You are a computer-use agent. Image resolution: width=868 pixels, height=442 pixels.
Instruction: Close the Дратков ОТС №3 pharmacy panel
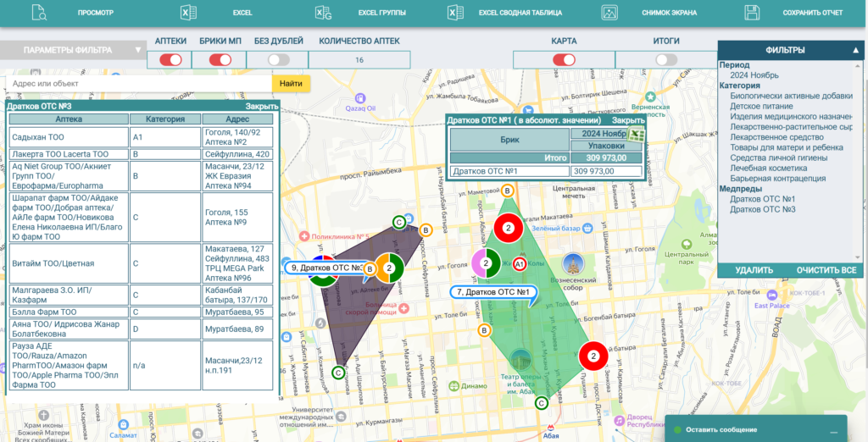[261, 108]
